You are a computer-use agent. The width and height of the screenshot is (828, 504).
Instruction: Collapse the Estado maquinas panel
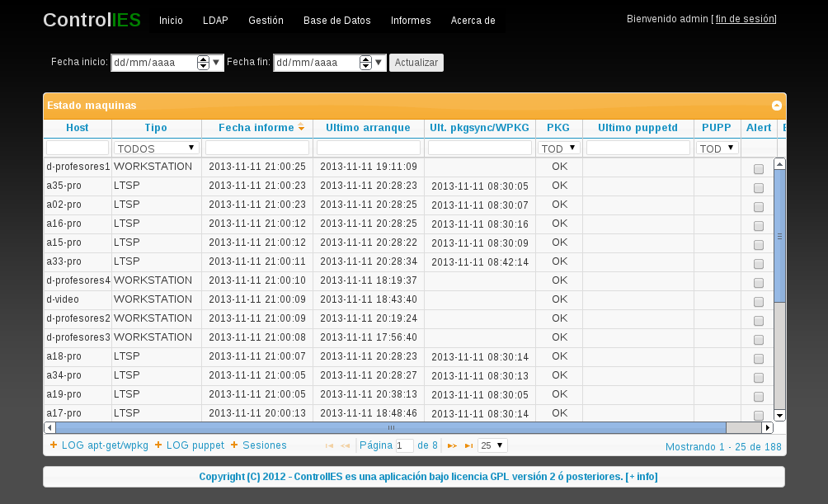point(776,106)
